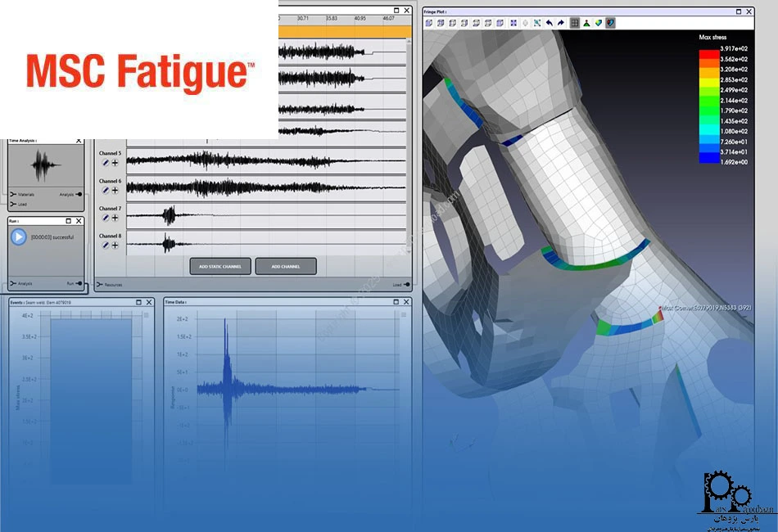Image resolution: width=778 pixels, height=532 pixels.
Task: Expand the Resources section at the bottom
Action: pyautogui.click(x=109, y=284)
